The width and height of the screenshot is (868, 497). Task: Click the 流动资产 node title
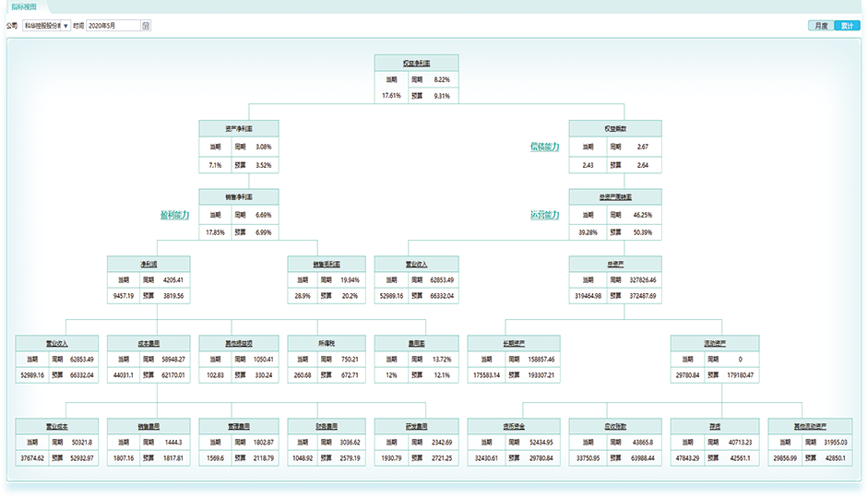point(713,342)
